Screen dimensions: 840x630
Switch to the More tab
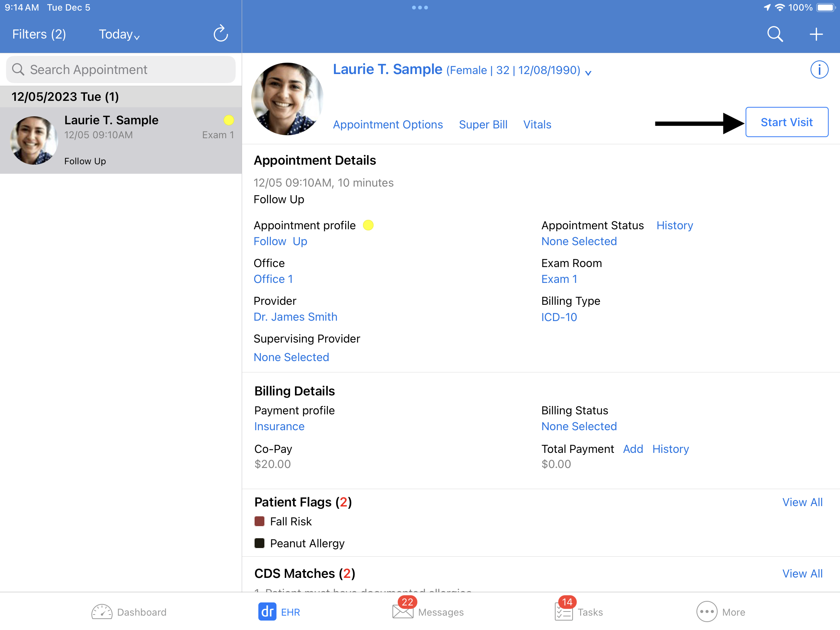[721, 612]
